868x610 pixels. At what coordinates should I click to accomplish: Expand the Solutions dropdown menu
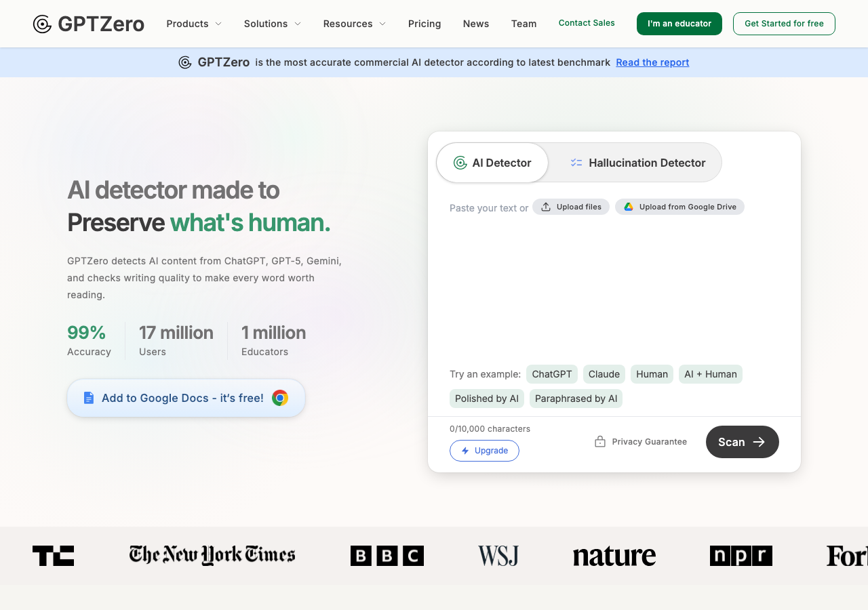(x=272, y=24)
